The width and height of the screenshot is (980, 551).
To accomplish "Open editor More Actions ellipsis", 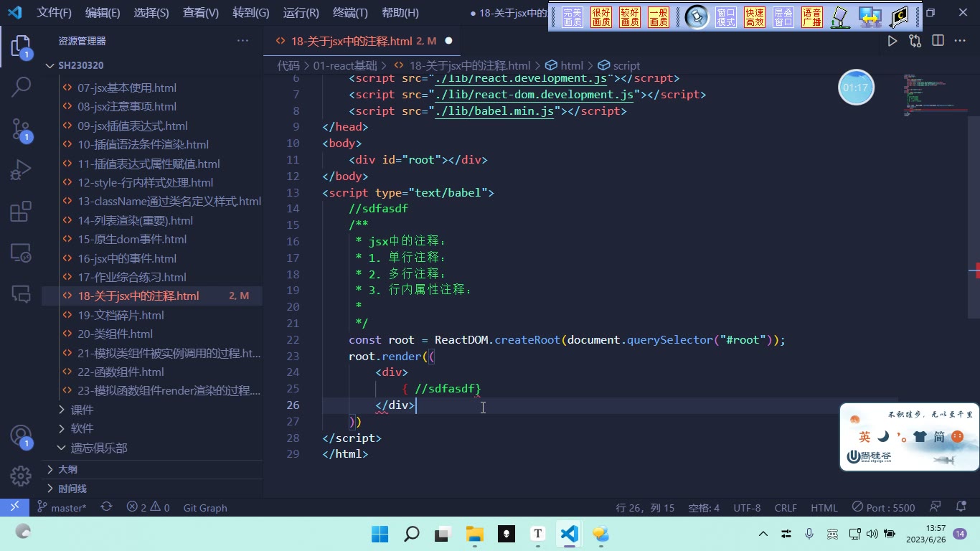I will click(960, 41).
